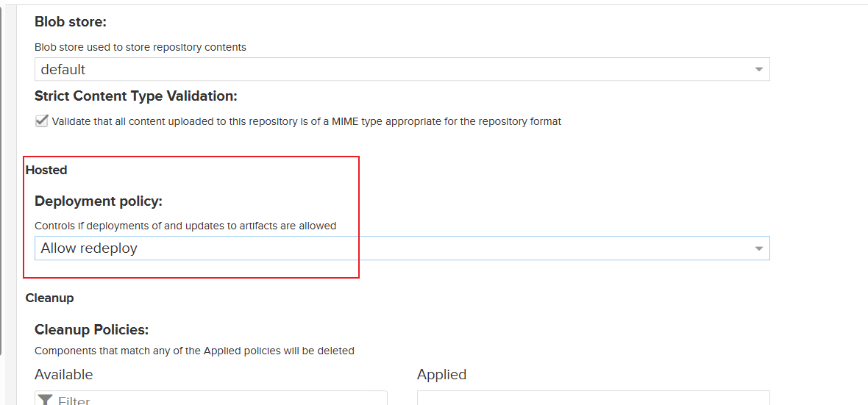Click the Available column heading

(x=64, y=374)
